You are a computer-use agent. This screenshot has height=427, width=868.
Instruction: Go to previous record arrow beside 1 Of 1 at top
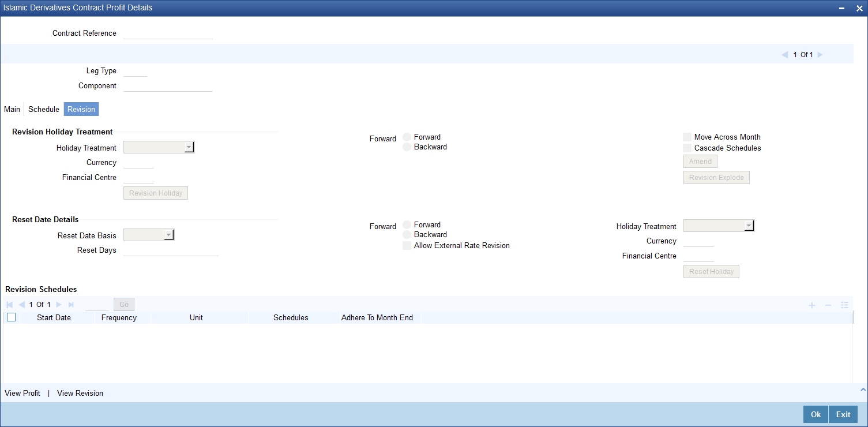click(785, 55)
